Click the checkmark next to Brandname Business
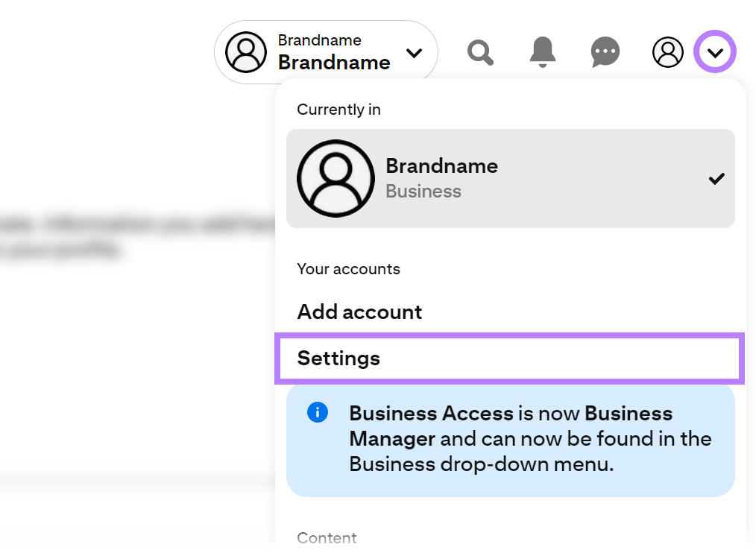Image resolution: width=756 pixels, height=559 pixels. pos(716,178)
